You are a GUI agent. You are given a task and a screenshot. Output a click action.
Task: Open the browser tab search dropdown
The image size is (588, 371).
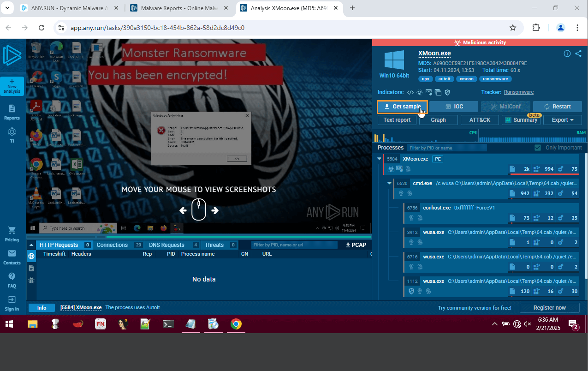(x=7, y=8)
